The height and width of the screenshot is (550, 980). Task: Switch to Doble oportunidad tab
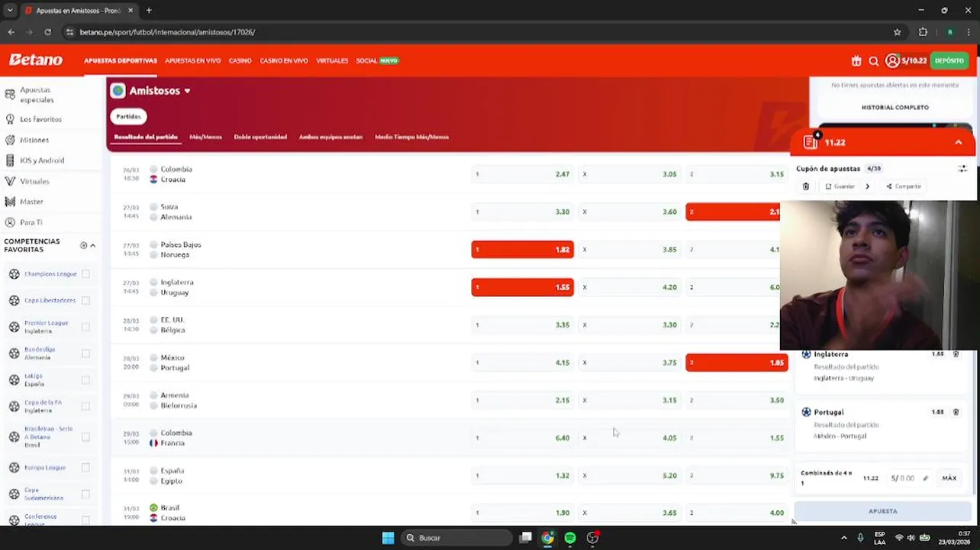pos(260,137)
